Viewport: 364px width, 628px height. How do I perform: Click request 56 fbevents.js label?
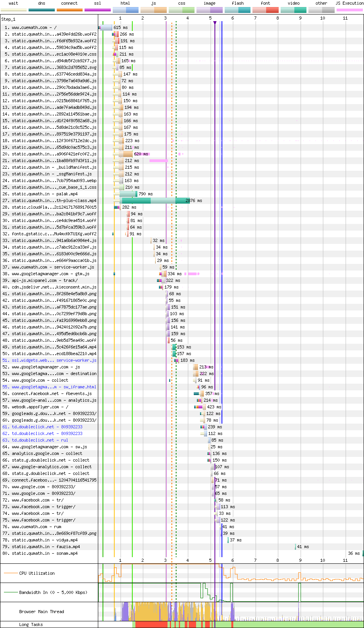[x=52, y=393]
